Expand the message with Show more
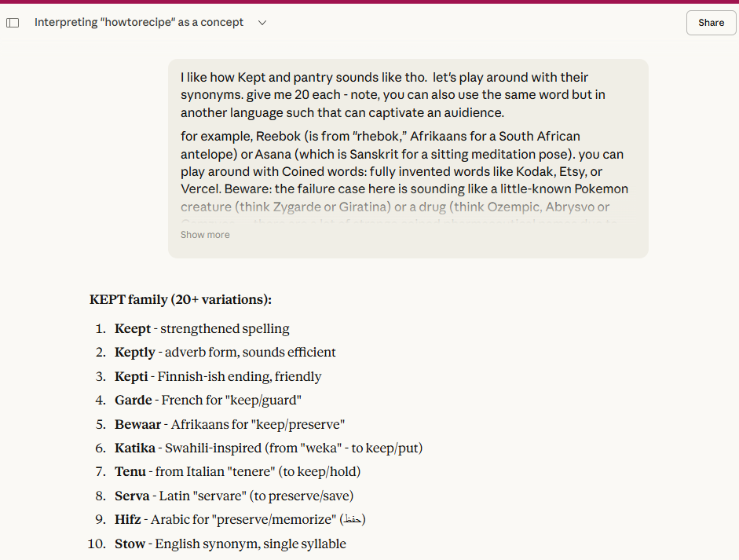Viewport: 739px width, 560px height. click(x=204, y=234)
